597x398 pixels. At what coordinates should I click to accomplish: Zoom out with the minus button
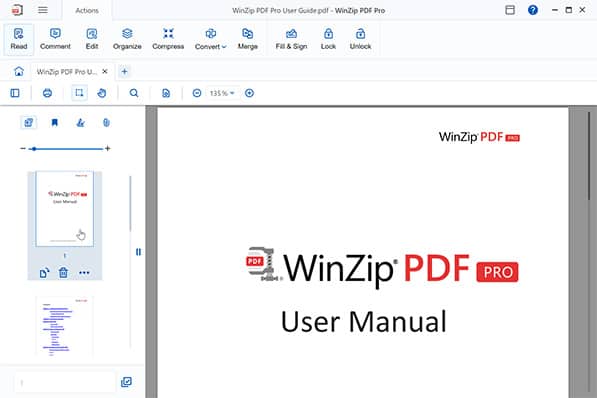click(197, 93)
